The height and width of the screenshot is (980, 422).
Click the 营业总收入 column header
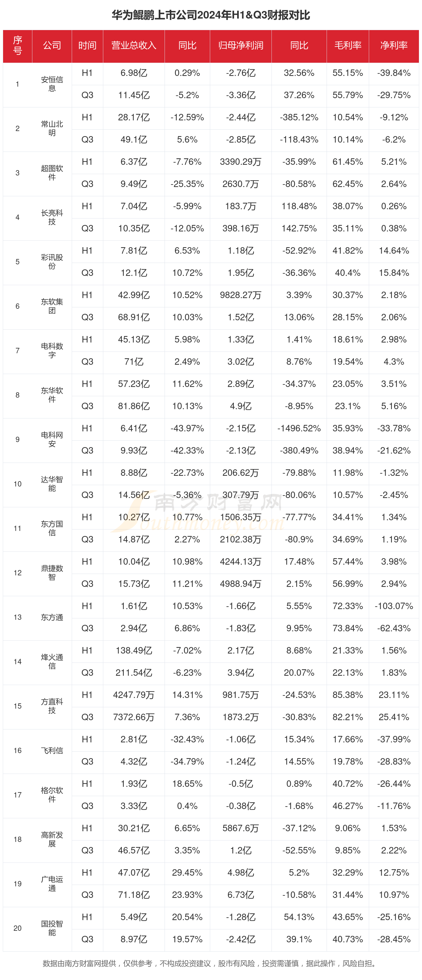tap(134, 46)
